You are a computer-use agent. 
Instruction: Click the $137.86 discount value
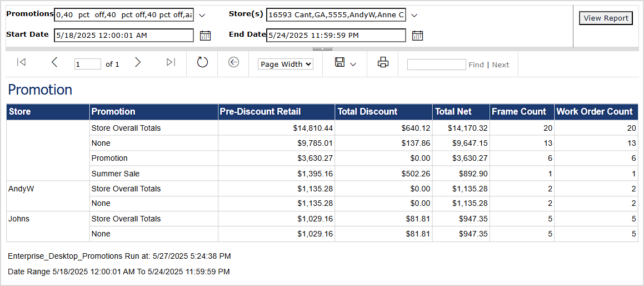click(x=416, y=143)
